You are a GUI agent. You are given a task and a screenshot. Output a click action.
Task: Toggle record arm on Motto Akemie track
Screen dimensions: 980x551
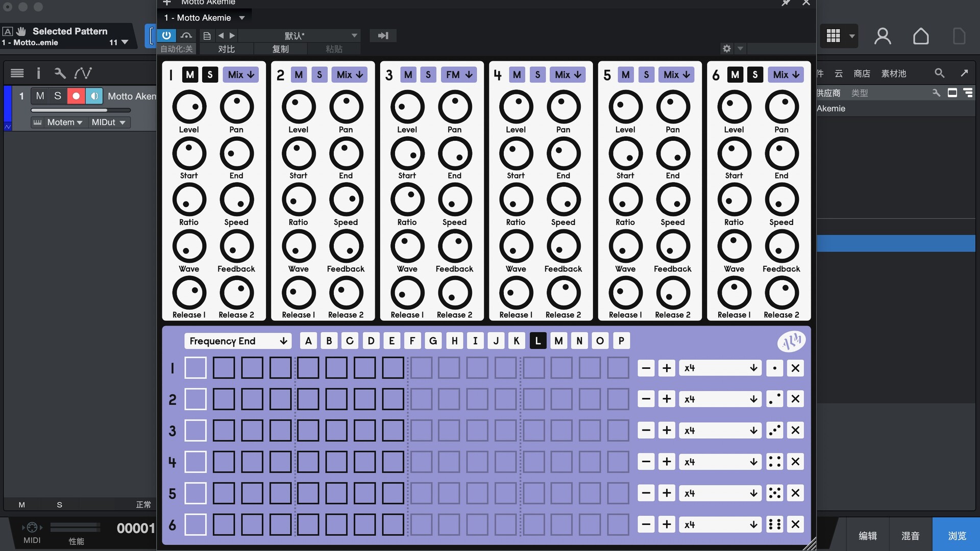[76, 96]
